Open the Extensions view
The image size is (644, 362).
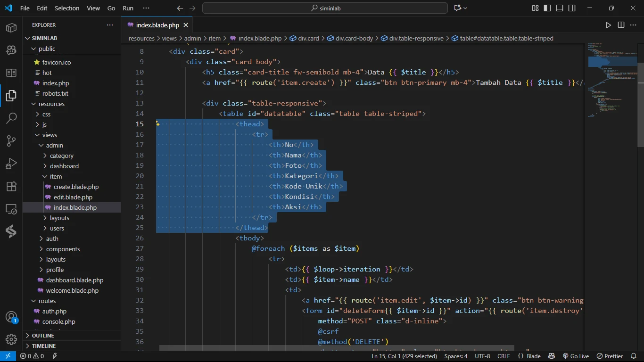point(11,186)
